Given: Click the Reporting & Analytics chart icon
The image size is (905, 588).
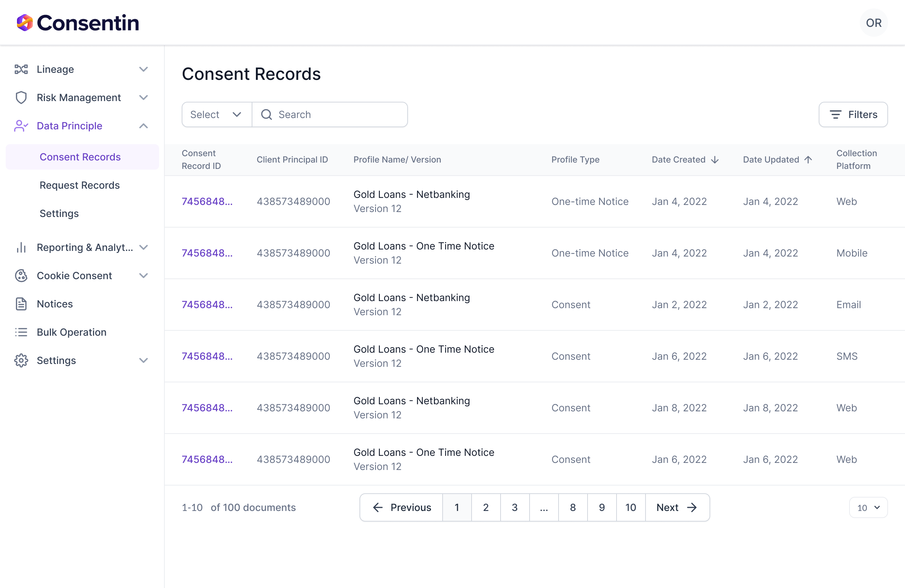Looking at the screenshot, I should tap(21, 247).
